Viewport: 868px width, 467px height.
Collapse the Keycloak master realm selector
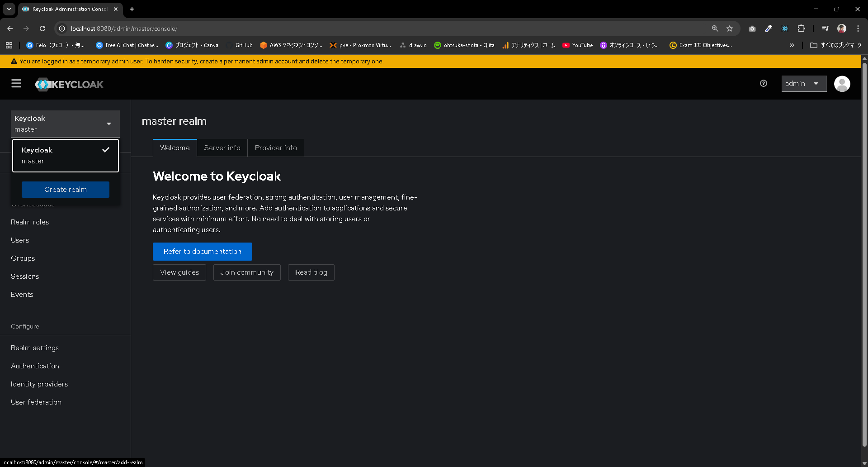pyautogui.click(x=65, y=124)
